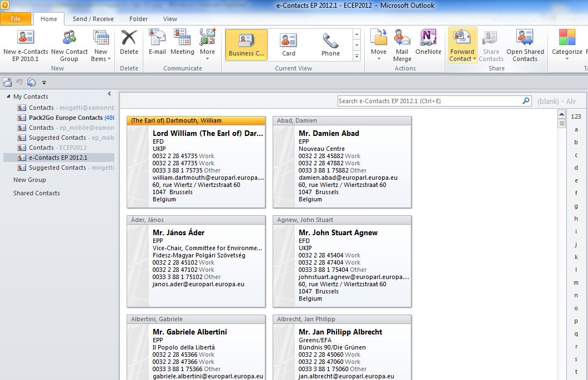Screen dimensions: 588x380
Task: Open the File tab
Action: tap(16, 19)
